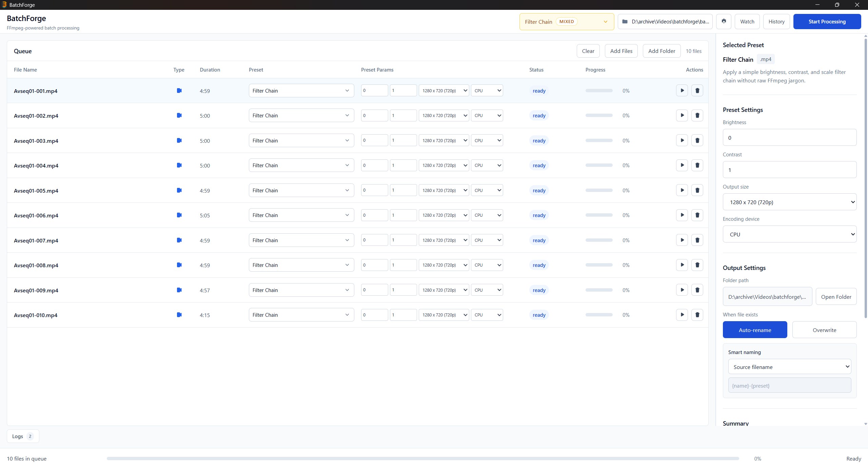Click progress bar of Avseq01-005.mp4

pos(599,190)
